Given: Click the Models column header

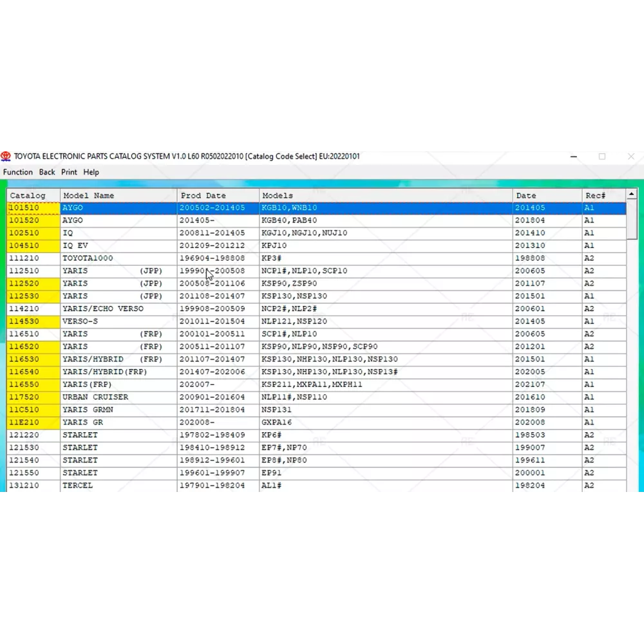Looking at the screenshot, I should (386, 195).
